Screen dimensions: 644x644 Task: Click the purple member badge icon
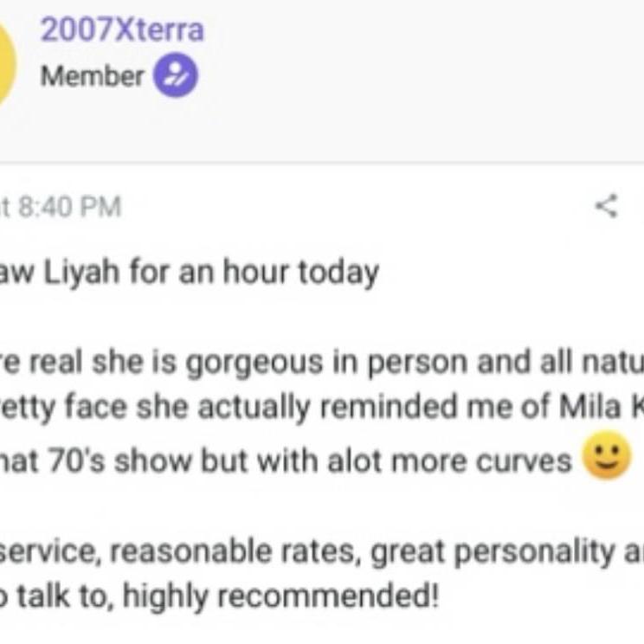tap(176, 76)
